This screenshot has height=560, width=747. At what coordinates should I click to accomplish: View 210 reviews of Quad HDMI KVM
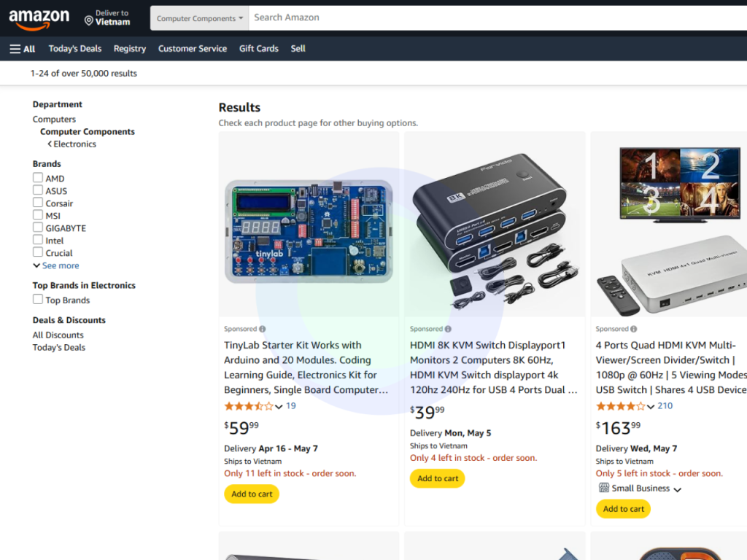[665, 405]
